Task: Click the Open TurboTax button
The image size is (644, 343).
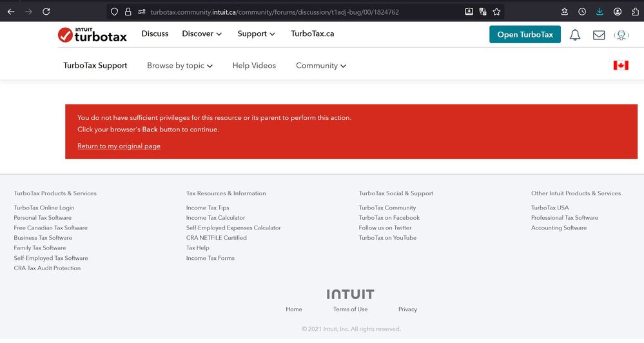Action: [525, 35]
